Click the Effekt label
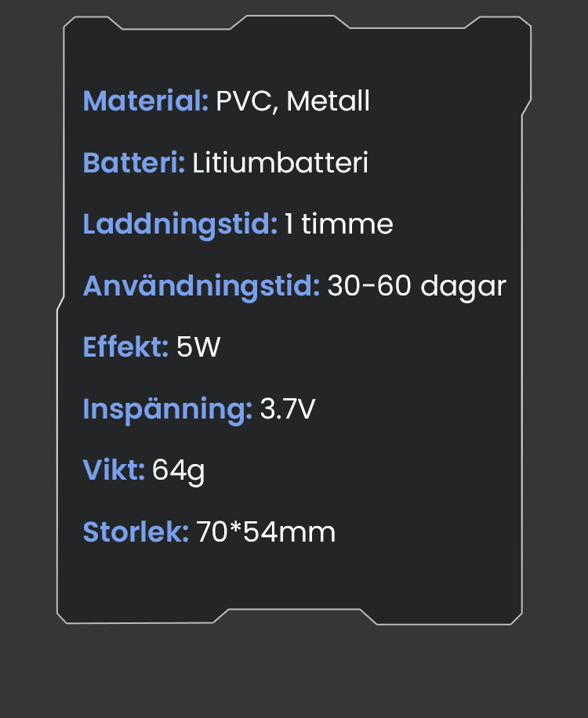The image size is (588, 718). 125,347
